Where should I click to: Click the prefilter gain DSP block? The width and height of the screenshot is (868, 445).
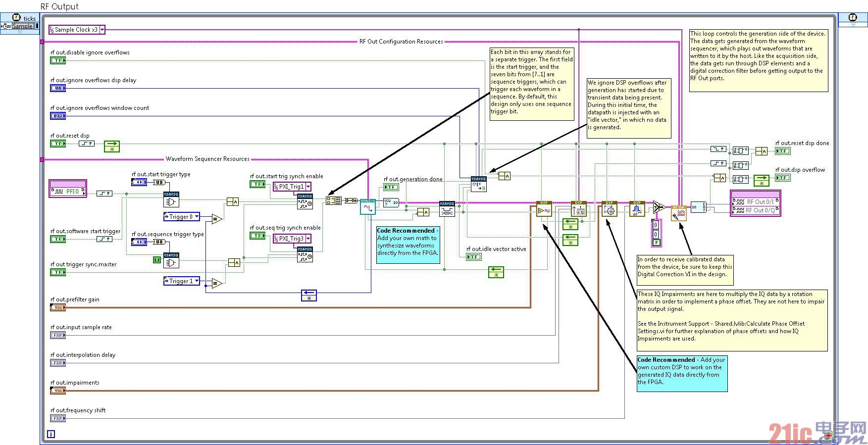tap(544, 208)
